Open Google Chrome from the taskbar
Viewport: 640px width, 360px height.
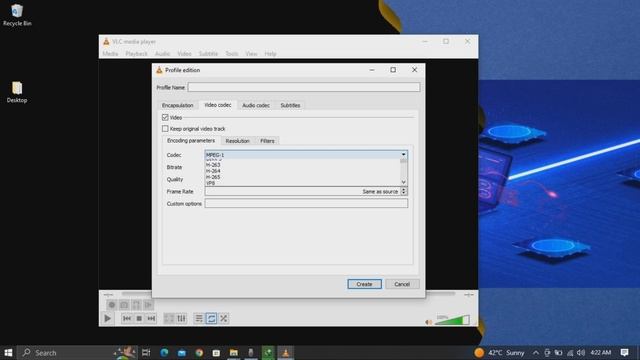pos(199,353)
